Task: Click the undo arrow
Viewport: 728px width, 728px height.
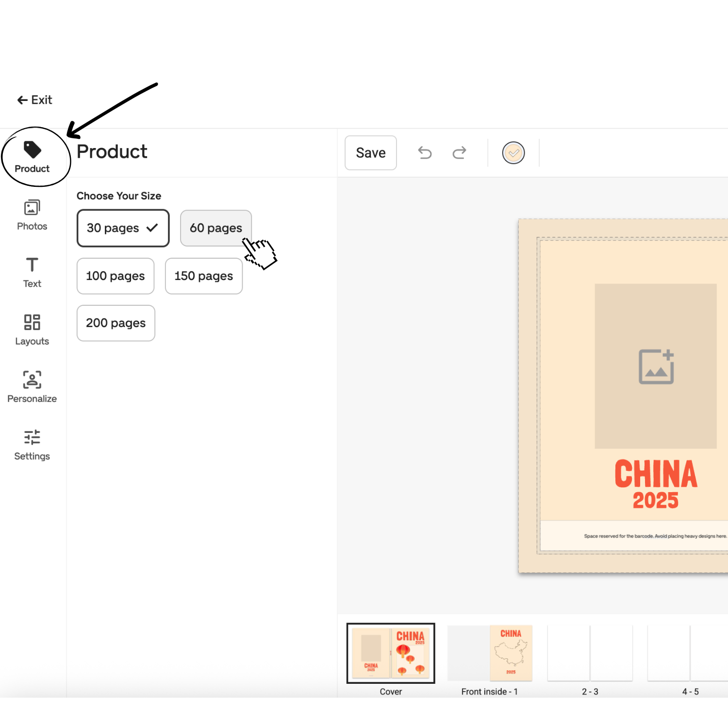Action: tap(425, 153)
